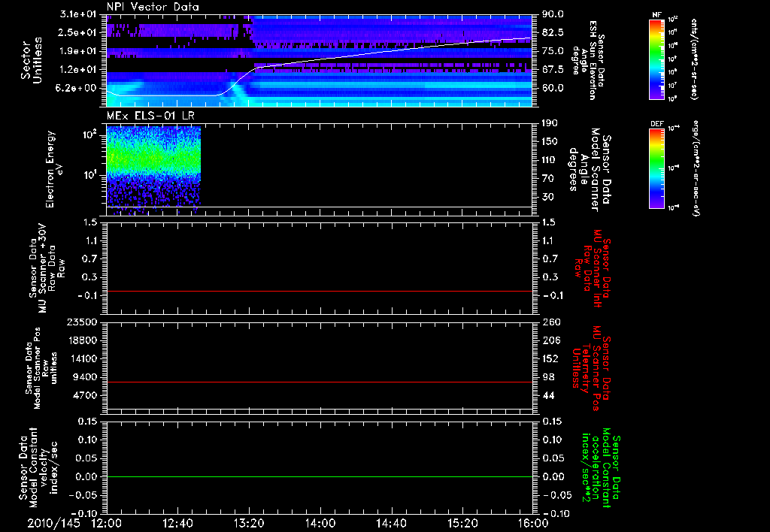Viewport: 770px width, 532px height.
Task: Click the '70' scanner angle tick value
Action: click(547, 178)
